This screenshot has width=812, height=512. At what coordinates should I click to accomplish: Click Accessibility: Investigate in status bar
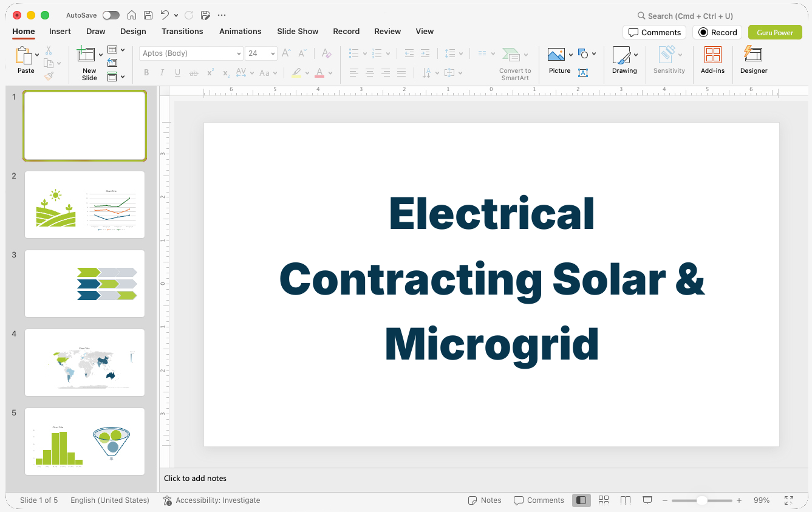(x=211, y=500)
